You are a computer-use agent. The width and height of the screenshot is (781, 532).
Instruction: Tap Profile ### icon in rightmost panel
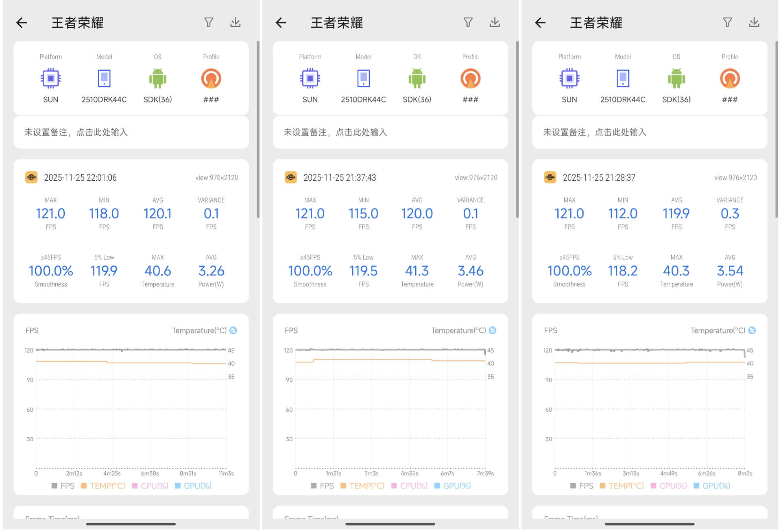pos(730,78)
